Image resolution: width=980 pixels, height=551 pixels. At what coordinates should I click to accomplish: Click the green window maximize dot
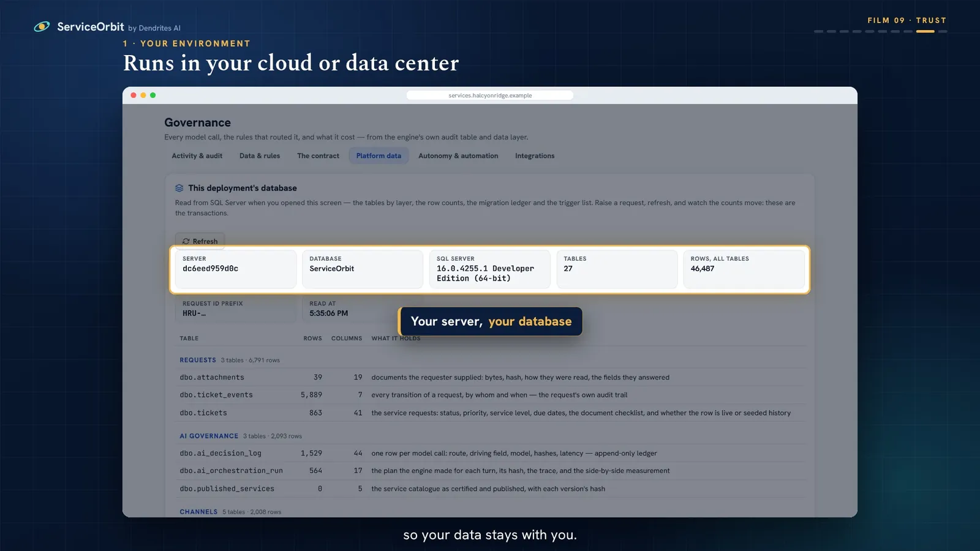coord(153,95)
